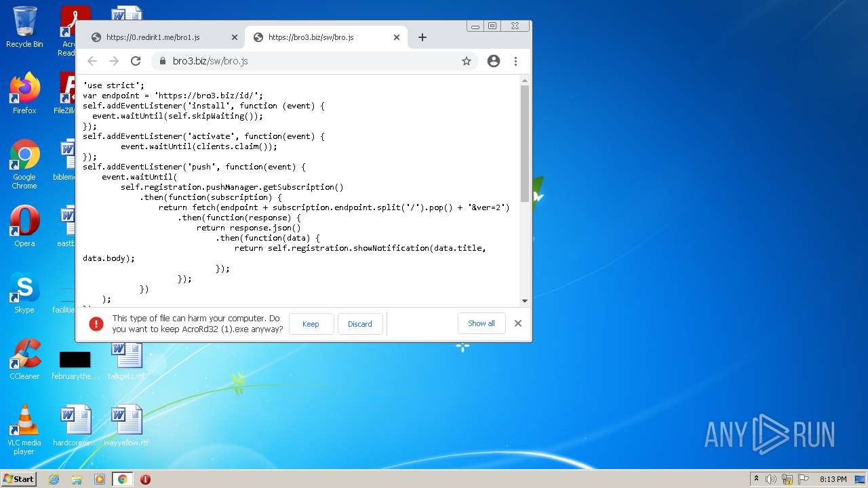868x488 pixels.
Task: Reload the bro3.biz page
Action: tap(136, 61)
